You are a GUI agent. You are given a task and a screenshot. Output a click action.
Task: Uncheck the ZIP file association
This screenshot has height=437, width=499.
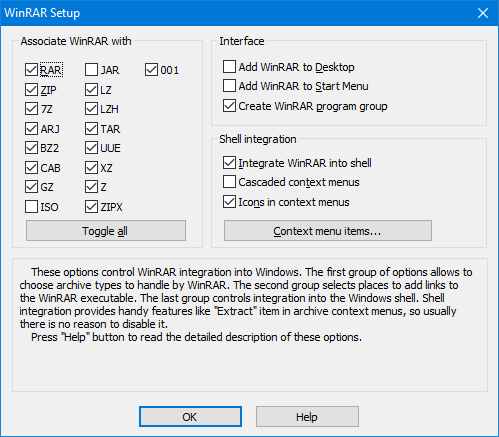pyautogui.click(x=31, y=90)
